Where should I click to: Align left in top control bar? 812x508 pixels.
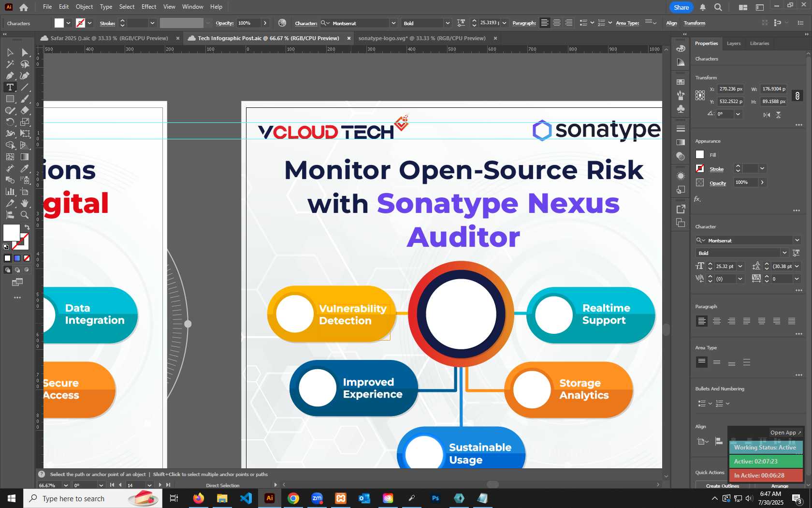pos(545,23)
